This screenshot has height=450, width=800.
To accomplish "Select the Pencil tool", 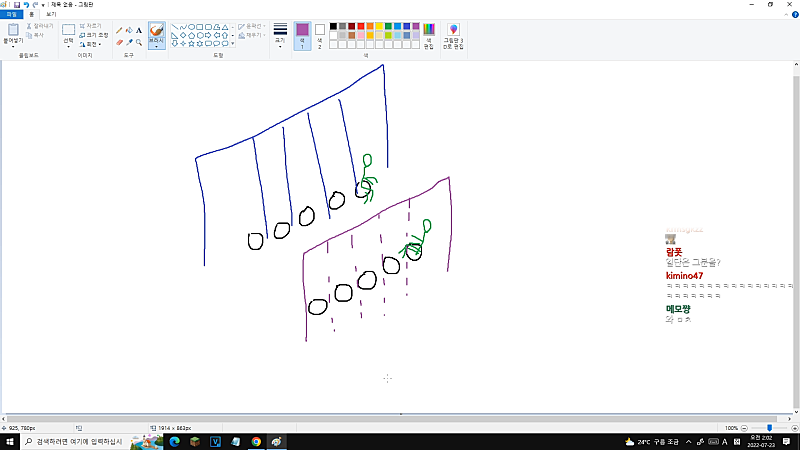I will pos(119,31).
